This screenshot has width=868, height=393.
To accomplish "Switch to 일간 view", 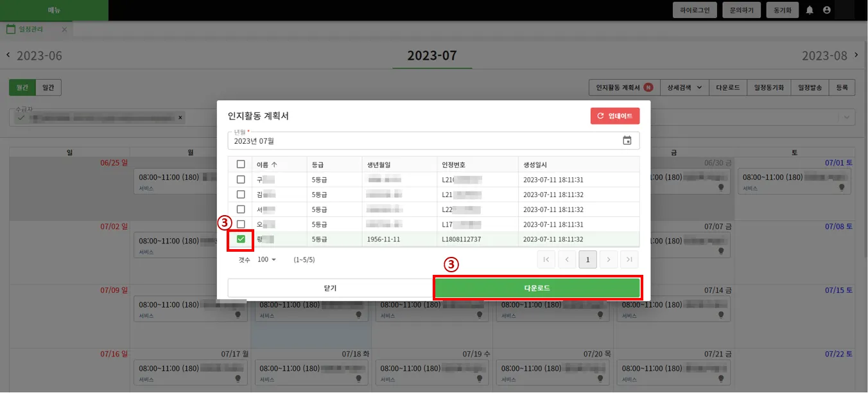I will pyautogui.click(x=48, y=87).
